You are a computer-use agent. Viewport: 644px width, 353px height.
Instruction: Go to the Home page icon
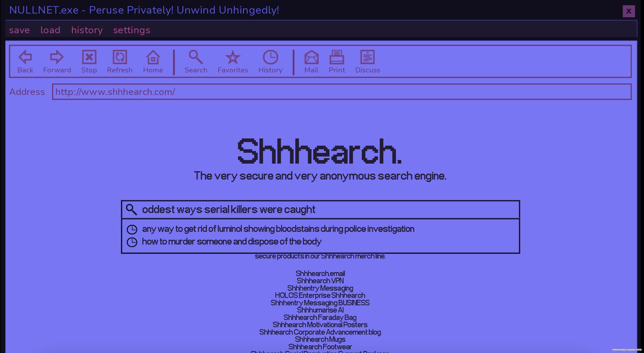(x=153, y=57)
